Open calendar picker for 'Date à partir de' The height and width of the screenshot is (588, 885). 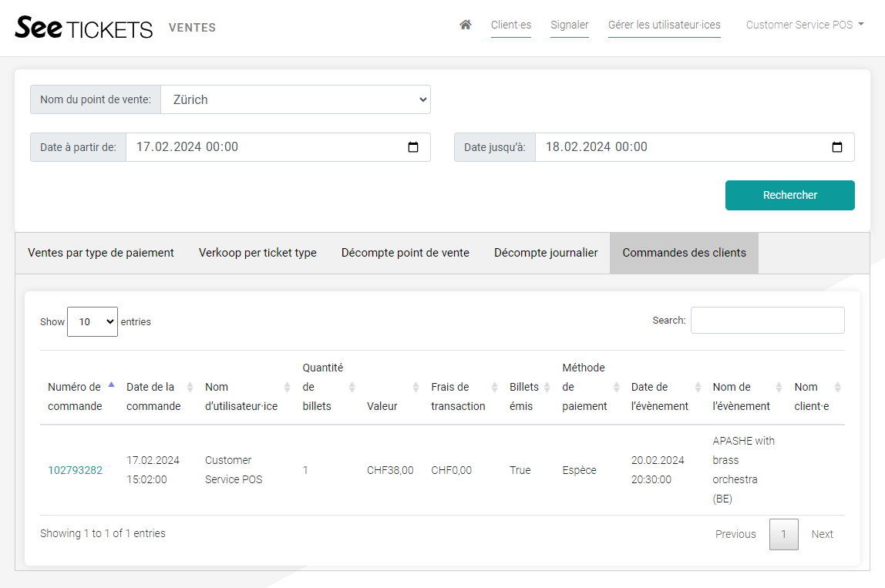413,147
